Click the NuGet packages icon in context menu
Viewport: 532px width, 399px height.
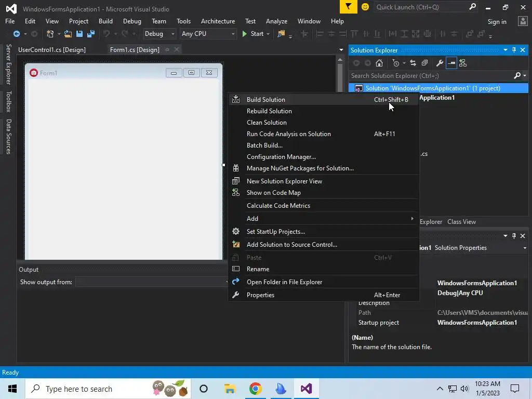click(236, 168)
